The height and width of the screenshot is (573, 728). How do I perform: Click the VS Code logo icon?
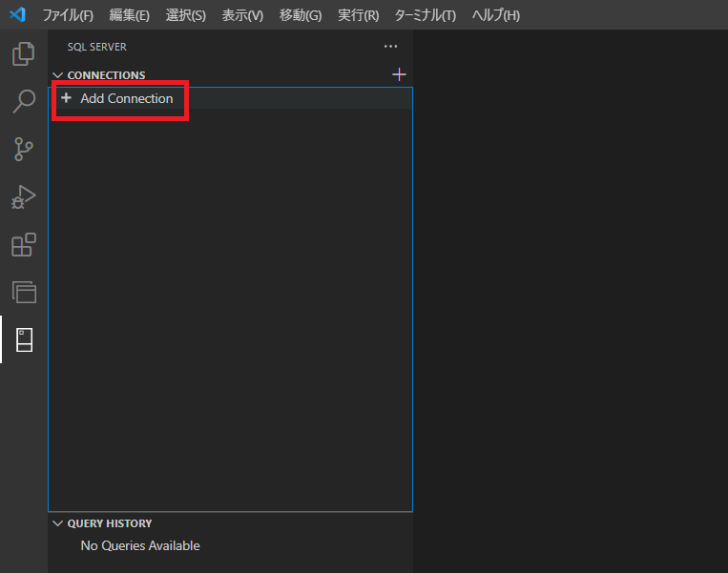17,14
